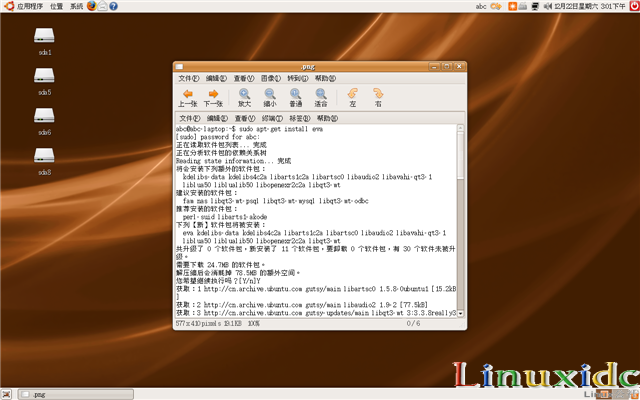Launch mail client from top panel

click(x=102, y=6)
